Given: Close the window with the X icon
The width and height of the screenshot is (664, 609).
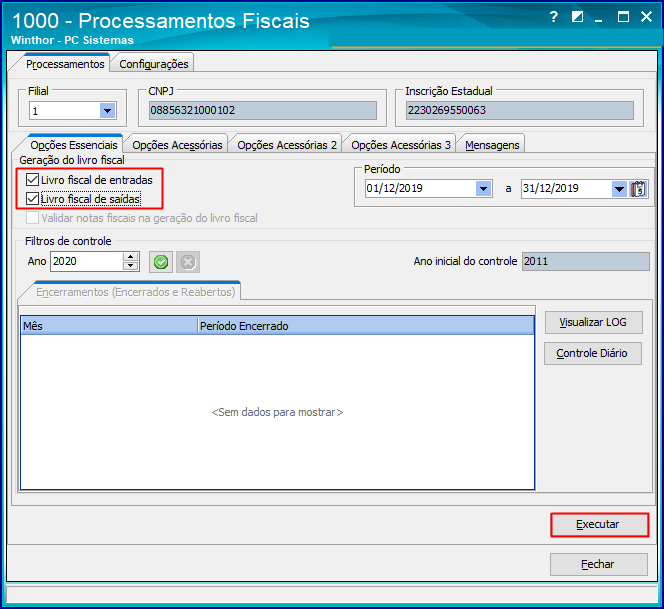Looking at the screenshot, I should [x=646, y=17].
